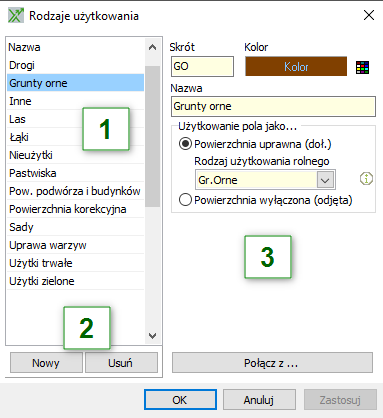Click the Nazwa field with Grunty orne
Image resolution: width=383 pixels, height=418 pixels.
click(273, 106)
